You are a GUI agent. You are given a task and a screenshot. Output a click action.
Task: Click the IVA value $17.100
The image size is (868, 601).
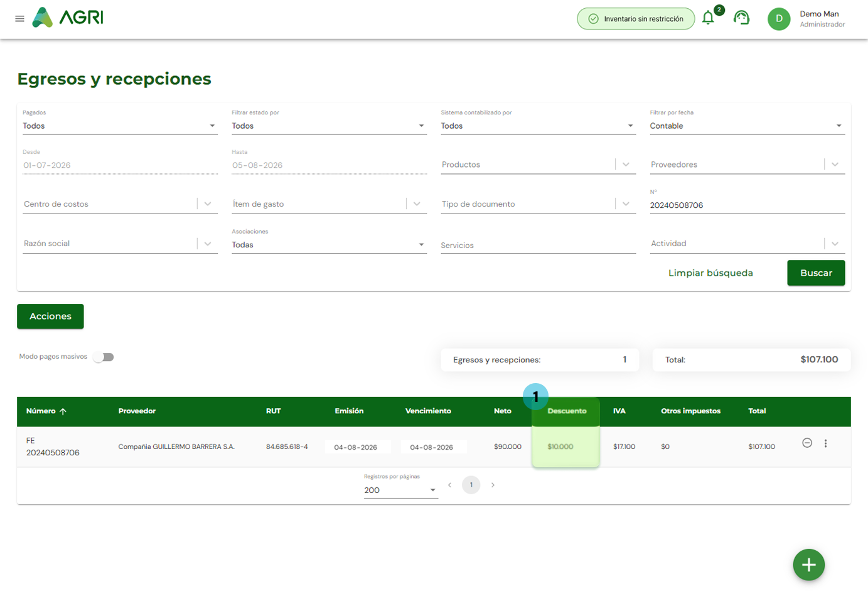(624, 447)
